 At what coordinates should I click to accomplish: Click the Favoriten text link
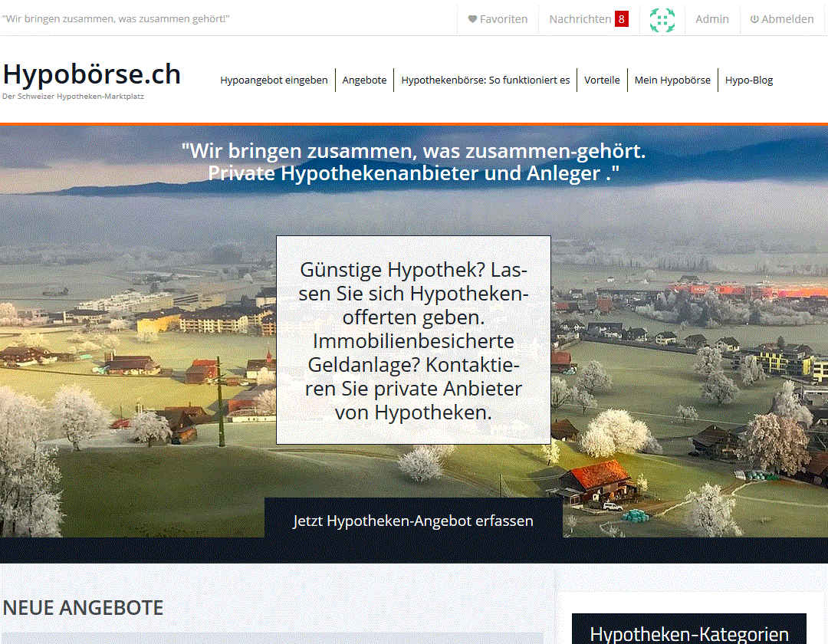pos(503,19)
